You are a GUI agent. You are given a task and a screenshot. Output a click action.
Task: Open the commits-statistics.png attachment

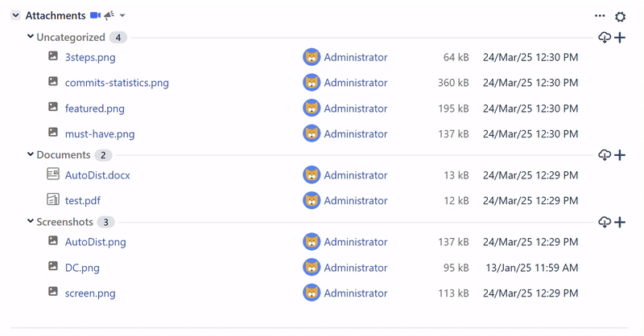[x=117, y=83]
